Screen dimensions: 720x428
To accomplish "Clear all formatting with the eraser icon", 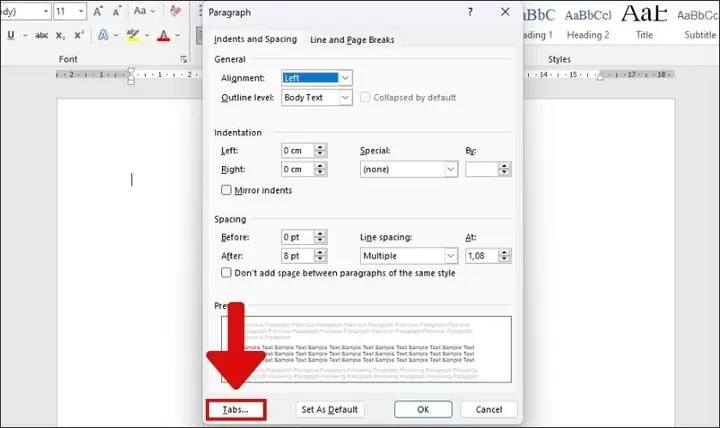I will pyautogui.click(x=175, y=11).
